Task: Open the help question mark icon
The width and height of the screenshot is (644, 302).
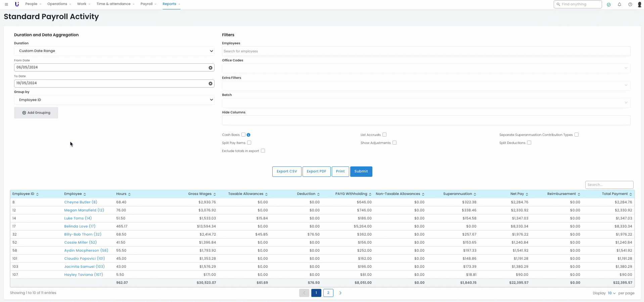Action: coord(630,4)
